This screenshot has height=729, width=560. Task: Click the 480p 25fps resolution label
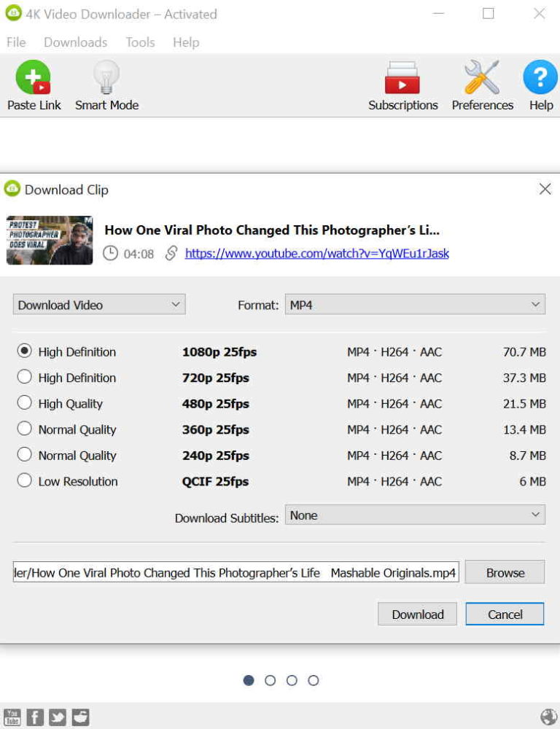(215, 404)
